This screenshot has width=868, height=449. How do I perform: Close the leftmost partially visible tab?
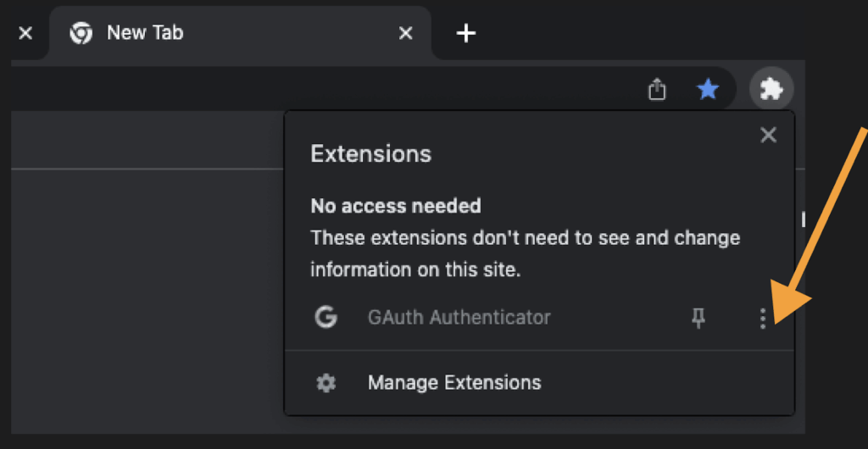pyautogui.click(x=25, y=33)
